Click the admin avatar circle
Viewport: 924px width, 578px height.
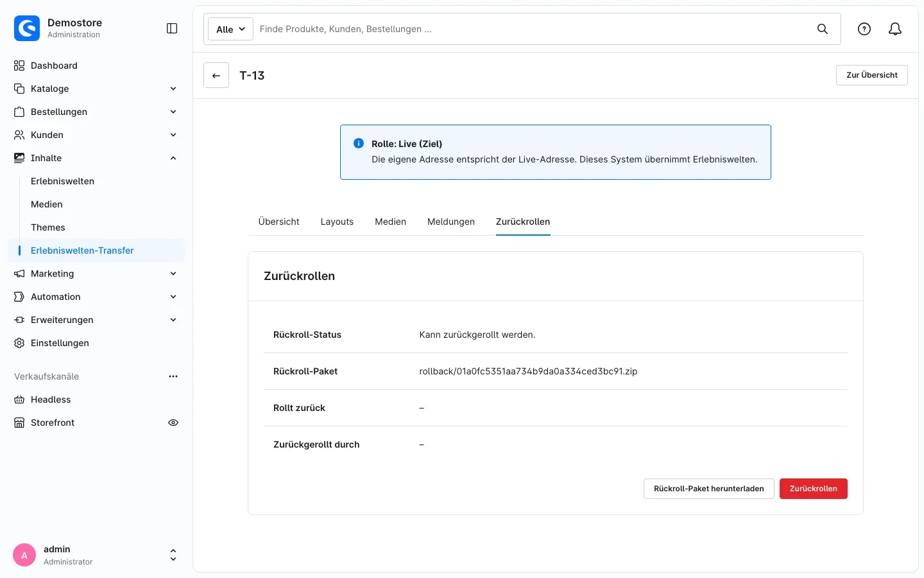click(24, 556)
